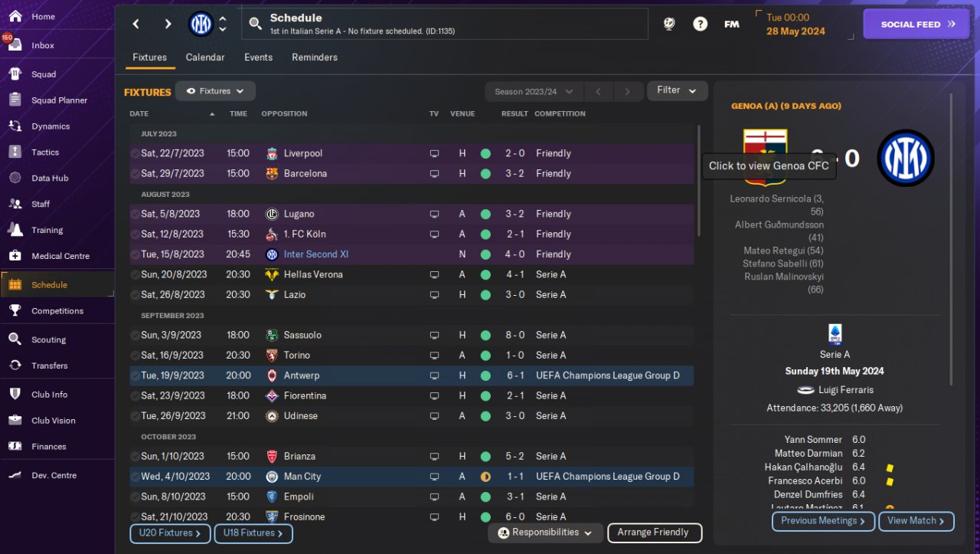
Task: Click the Finances sidebar icon
Action: 15,446
